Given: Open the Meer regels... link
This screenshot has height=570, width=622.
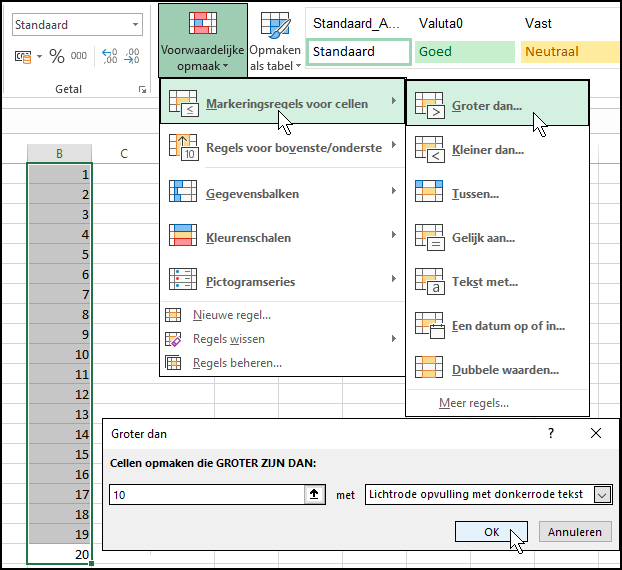Looking at the screenshot, I should 474,403.
